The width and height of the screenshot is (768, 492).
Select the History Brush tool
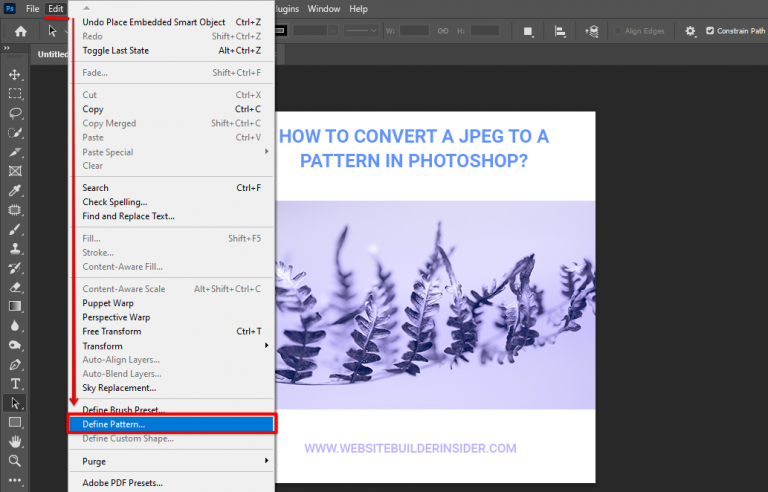15,268
